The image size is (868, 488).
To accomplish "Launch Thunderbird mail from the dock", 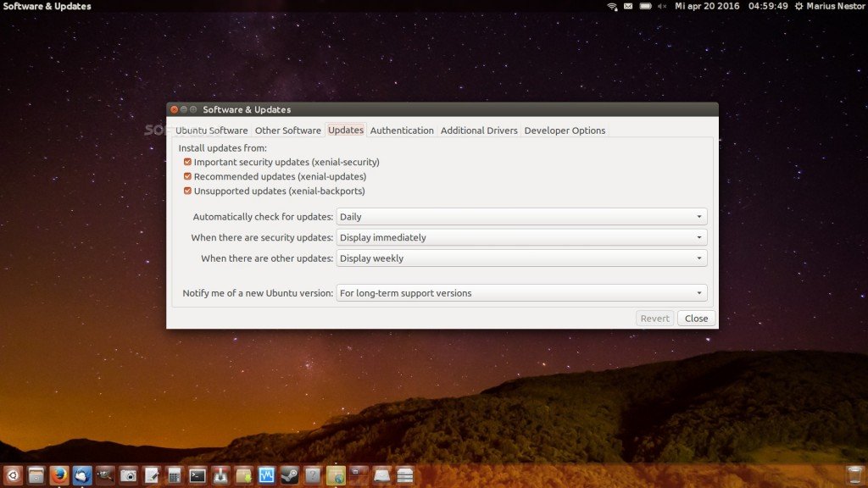I will click(x=82, y=475).
